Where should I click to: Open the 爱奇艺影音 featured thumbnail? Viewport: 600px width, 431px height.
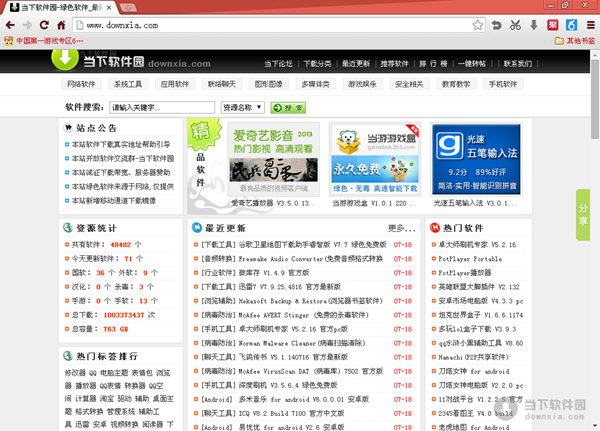pos(274,159)
